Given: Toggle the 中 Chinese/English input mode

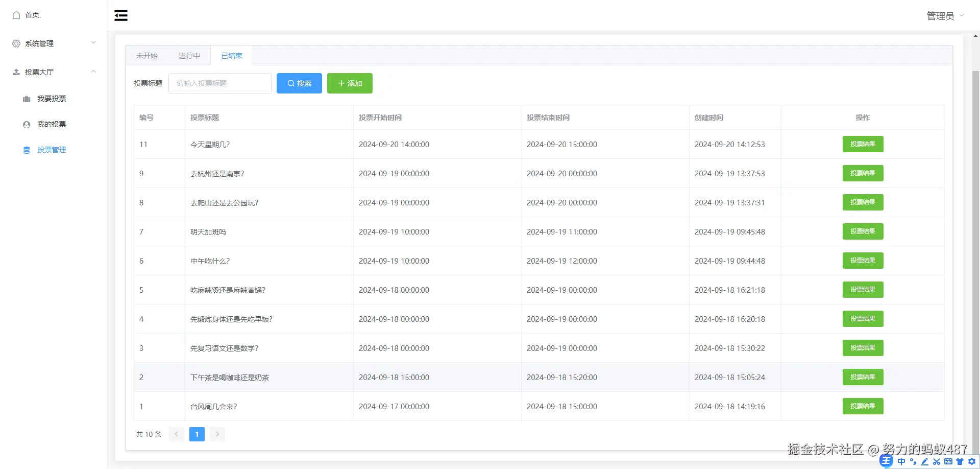Looking at the screenshot, I should coord(901,461).
